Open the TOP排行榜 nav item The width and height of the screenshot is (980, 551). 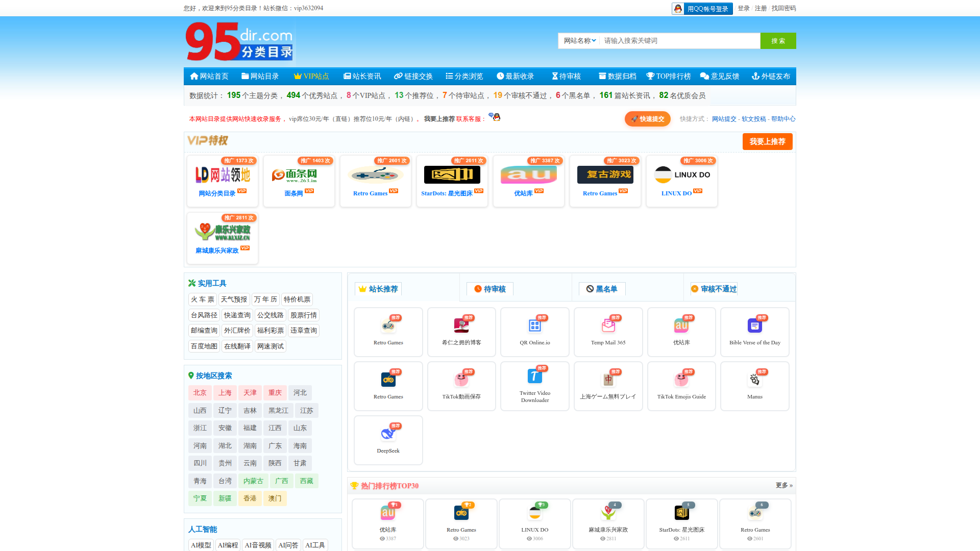pyautogui.click(x=669, y=76)
